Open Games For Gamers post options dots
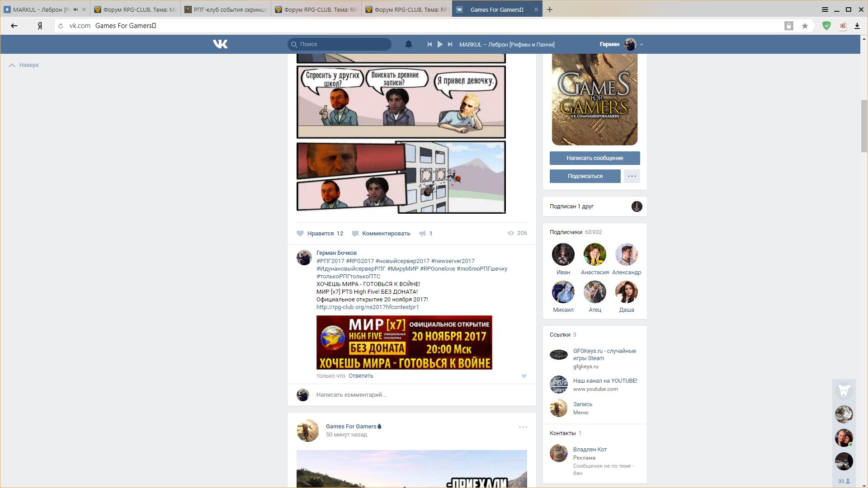868x488 pixels. pyautogui.click(x=523, y=427)
